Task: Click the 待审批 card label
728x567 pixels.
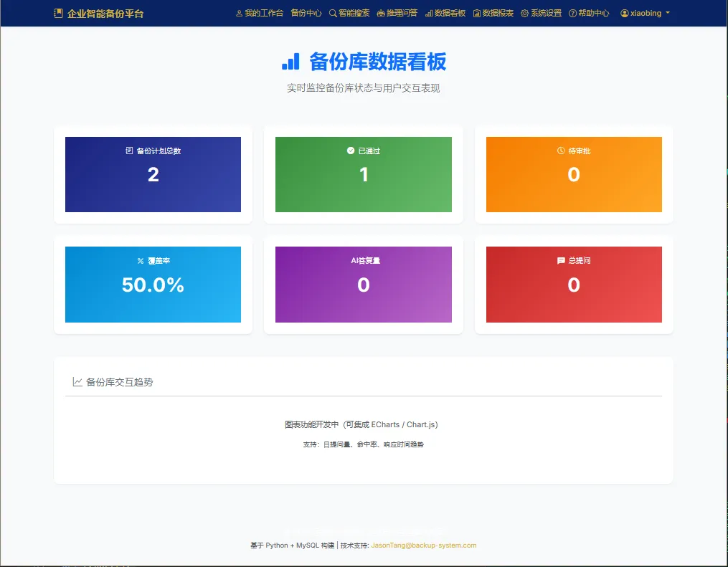Action: tap(580, 151)
